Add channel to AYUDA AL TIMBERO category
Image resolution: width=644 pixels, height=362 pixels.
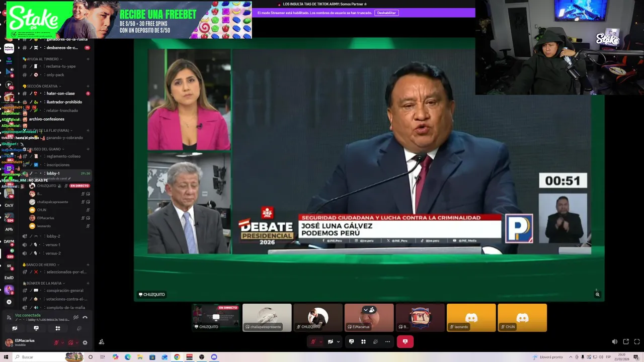coord(88,59)
